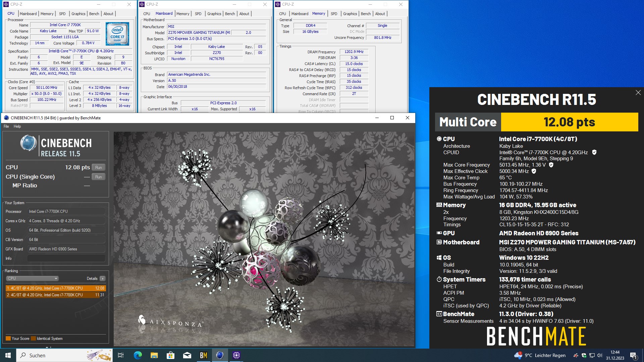Select the About tab in second CPU-Z window
The width and height of the screenshot is (644, 362).
pyautogui.click(x=244, y=14)
